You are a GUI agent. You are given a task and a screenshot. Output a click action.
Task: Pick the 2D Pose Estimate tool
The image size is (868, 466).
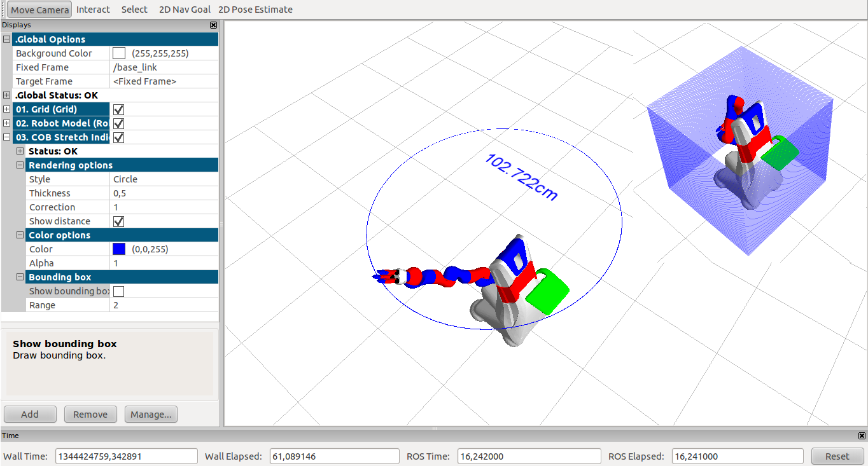point(255,10)
